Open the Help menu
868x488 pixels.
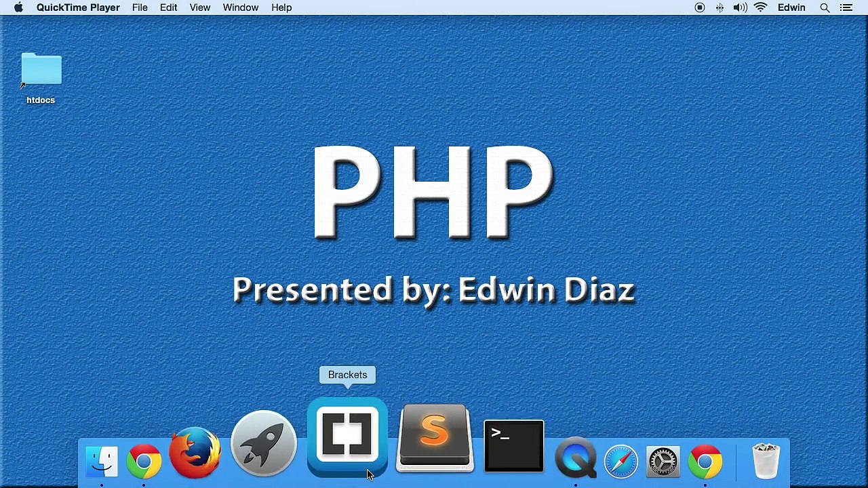click(281, 7)
